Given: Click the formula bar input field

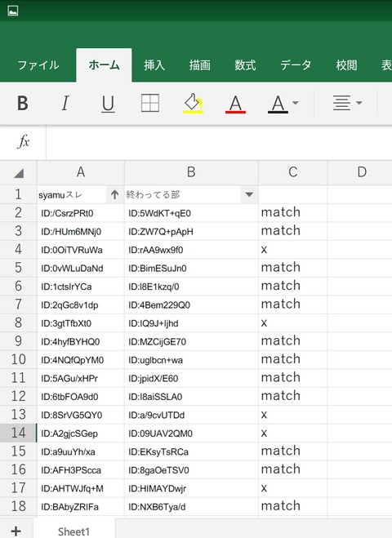Looking at the screenshot, I should (x=219, y=142).
